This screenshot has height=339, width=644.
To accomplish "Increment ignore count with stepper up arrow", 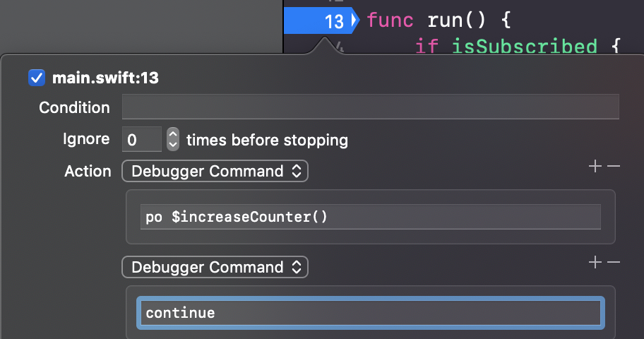I will 173,134.
